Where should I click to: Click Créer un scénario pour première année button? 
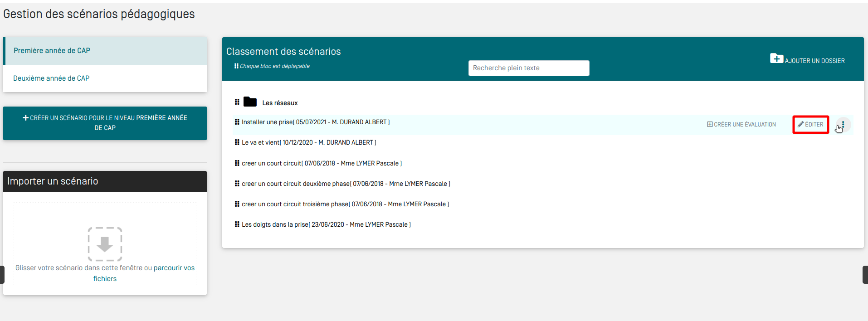pos(105,123)
